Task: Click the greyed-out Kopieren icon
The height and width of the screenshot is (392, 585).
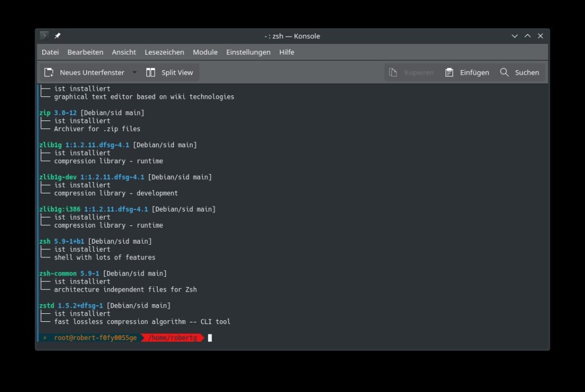Action: pyautogui.click(x=393, y=72)
